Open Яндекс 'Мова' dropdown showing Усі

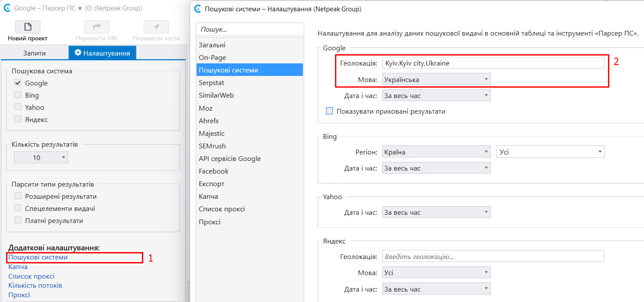click(x=436, y=272)
